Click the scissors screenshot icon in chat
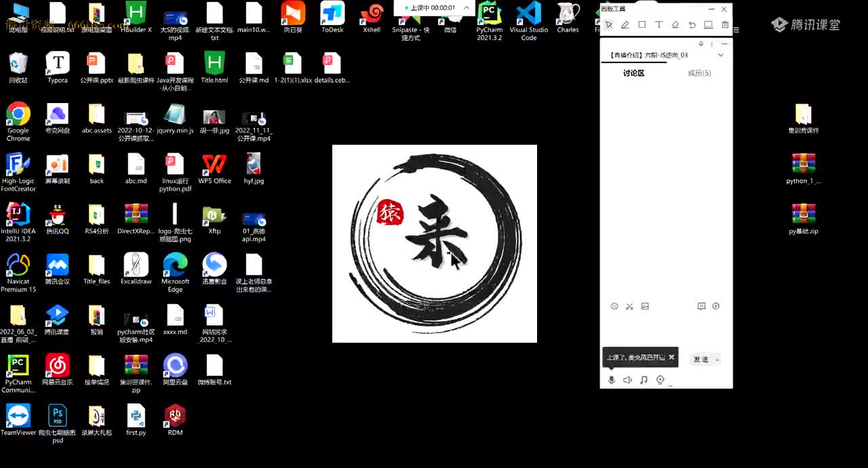Viewport: 868px width, 468px height. [629, 307]
